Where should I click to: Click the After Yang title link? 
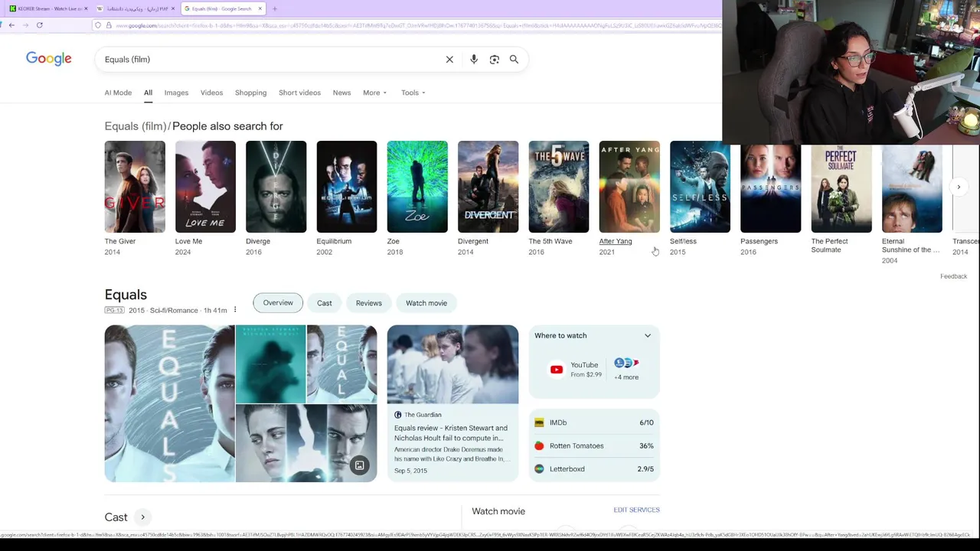[x=616, y=241]
